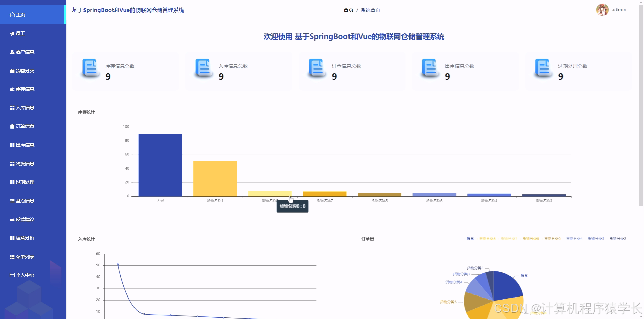Click 首页 in the breadcrumb

pos(348,10)
